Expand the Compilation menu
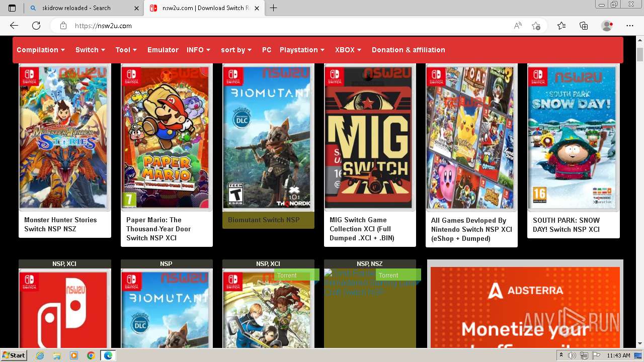 pyautogui.click(x=41, y=50)
